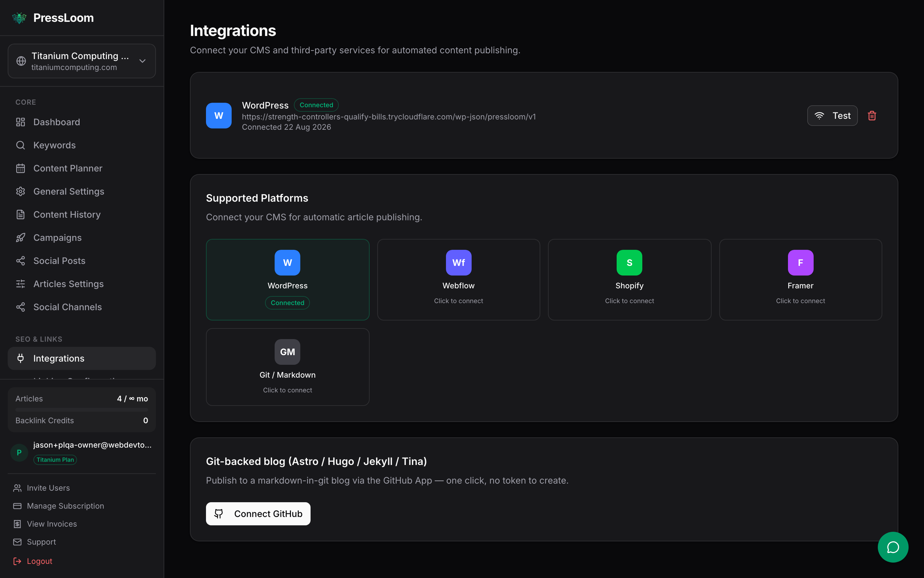Click the user avatar P
924x578 pixels.
[19, 453]
